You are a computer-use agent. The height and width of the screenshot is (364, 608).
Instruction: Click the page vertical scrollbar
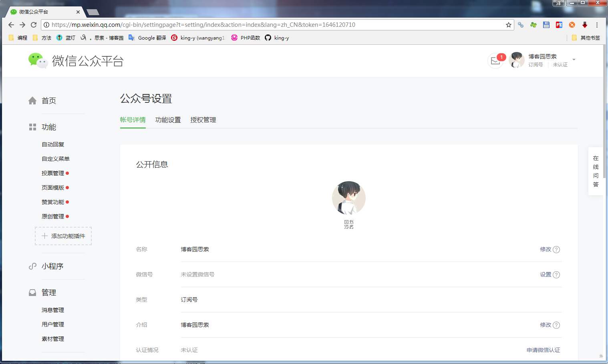(x=605, y=112)
